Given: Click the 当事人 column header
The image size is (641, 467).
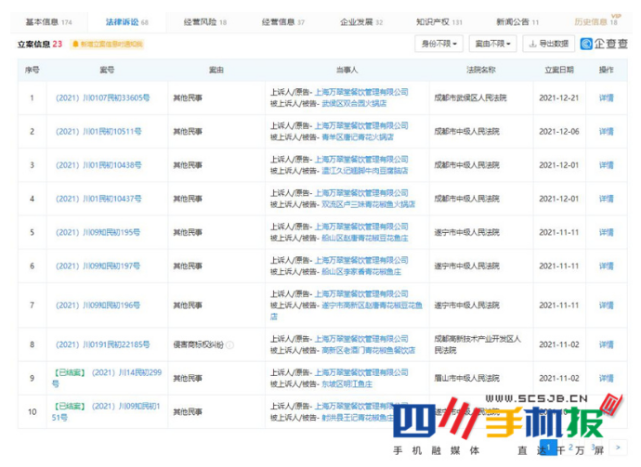Looking at the screenshot, I should pyautogui.click(x=347, y=70).
